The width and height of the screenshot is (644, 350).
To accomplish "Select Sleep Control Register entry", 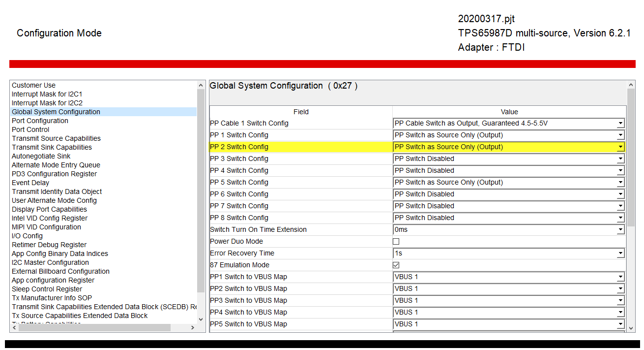I will (47, 289).
